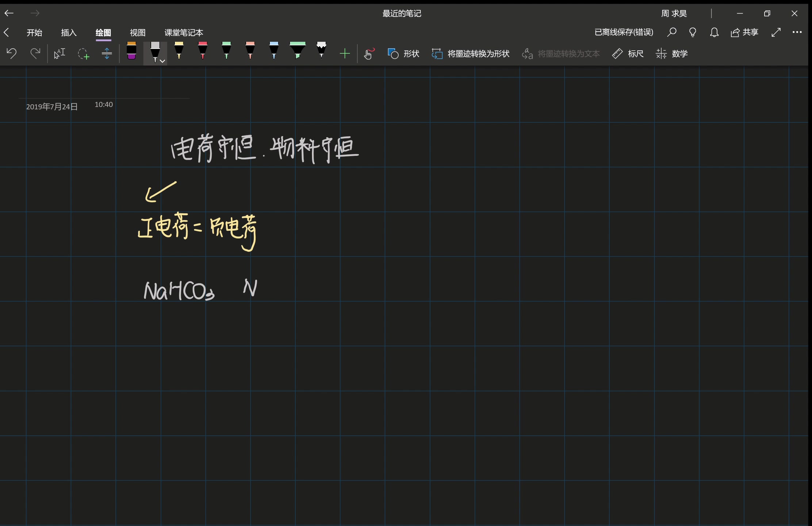Screen dimensions: 812x526
Task: Open the Home (开始) tab
Action: click(x=34, y=33)
